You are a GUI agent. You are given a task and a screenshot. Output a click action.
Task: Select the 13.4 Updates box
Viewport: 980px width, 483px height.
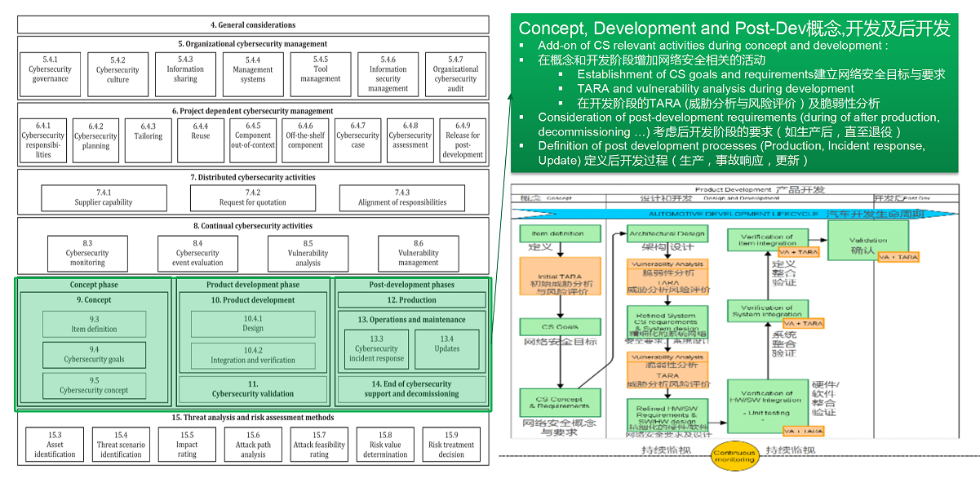click(x=447, y=349)
